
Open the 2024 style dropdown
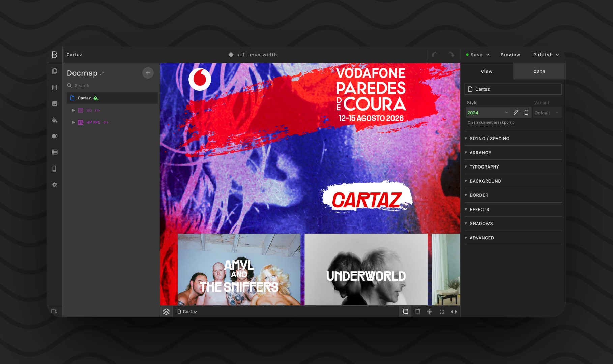coord(487,113)
